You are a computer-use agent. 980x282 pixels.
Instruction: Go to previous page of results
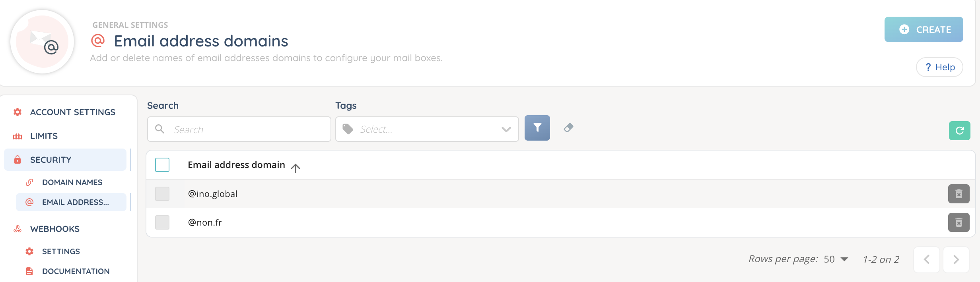[926, 260]
